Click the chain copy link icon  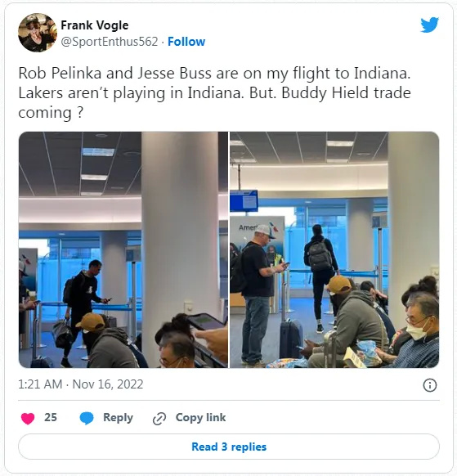[159, 418]
